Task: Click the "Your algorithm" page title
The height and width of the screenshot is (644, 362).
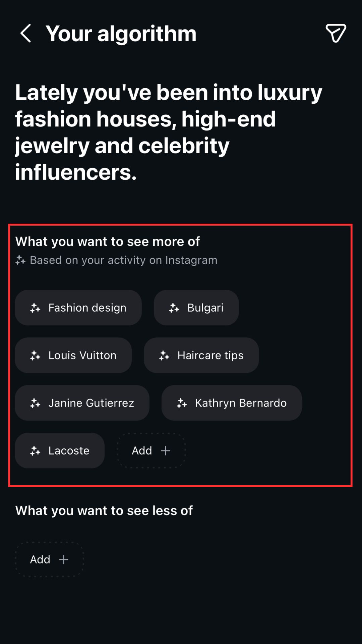Action: coord(121,34)
